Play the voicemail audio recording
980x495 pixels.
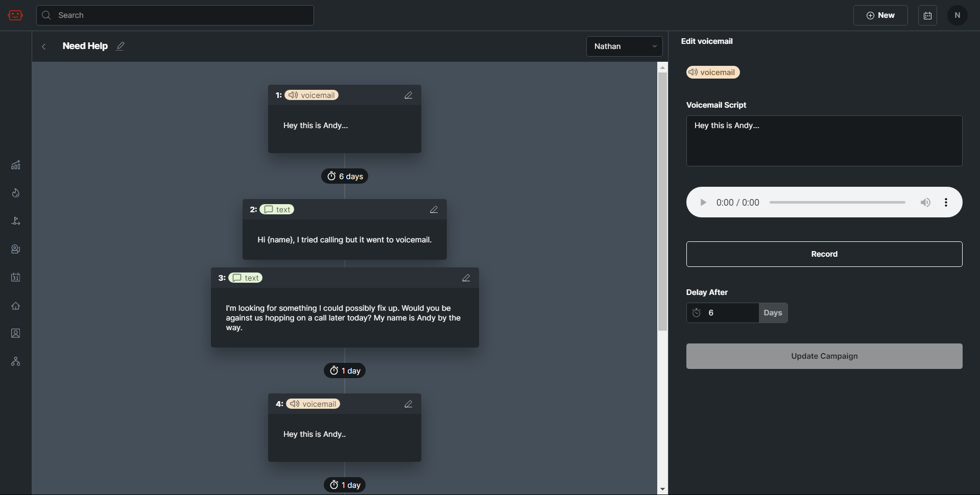point(703,203)
